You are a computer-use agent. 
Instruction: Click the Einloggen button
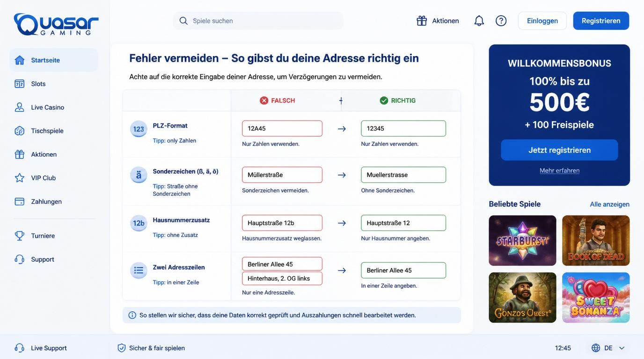542,21
